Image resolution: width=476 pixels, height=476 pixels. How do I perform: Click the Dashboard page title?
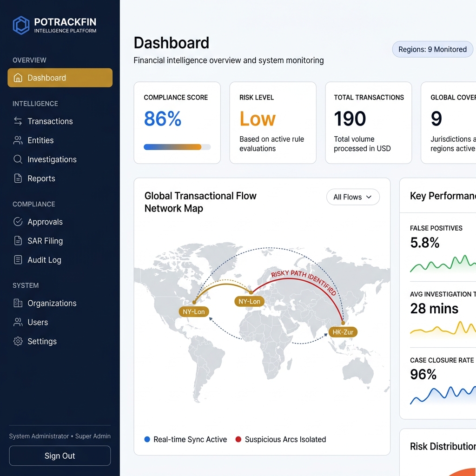[x=172, y=43]
